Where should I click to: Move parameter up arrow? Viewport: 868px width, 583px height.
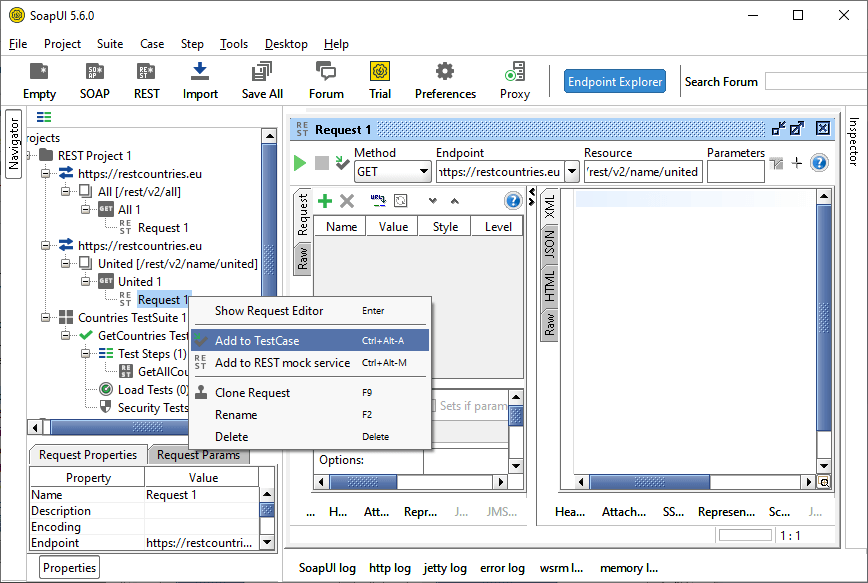click(x=454, y=200)
